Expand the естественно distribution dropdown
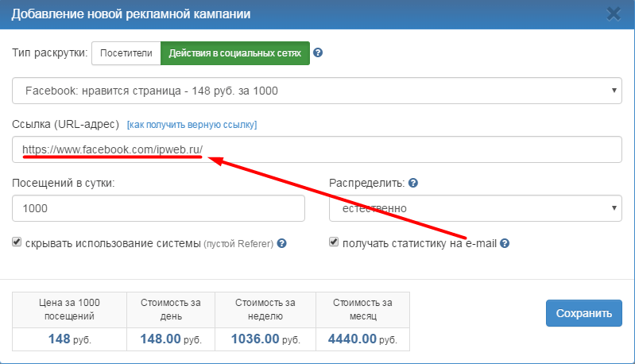The image size is (635, 364). 475,208
